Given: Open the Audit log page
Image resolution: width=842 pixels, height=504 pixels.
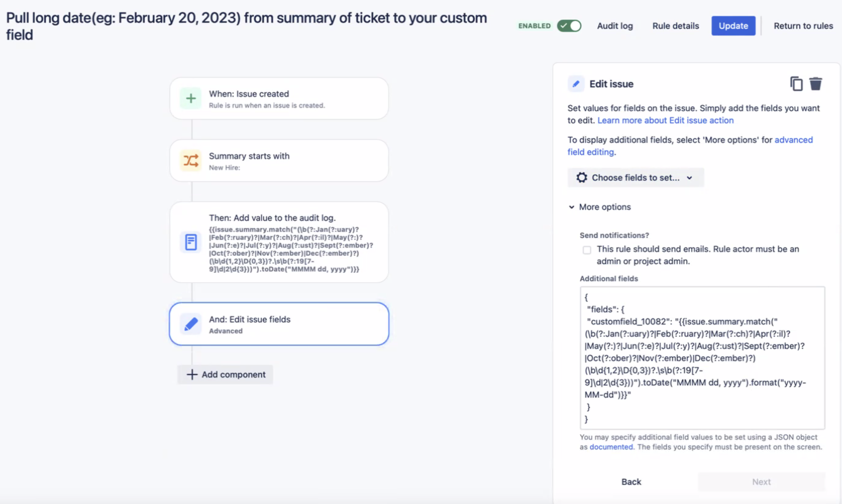Looking at the screenshot, I should point(615,26).
